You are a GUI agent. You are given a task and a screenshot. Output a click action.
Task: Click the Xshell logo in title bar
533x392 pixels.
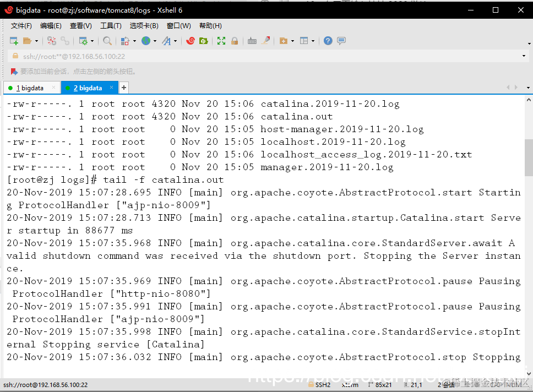click(x=9, y=10)
